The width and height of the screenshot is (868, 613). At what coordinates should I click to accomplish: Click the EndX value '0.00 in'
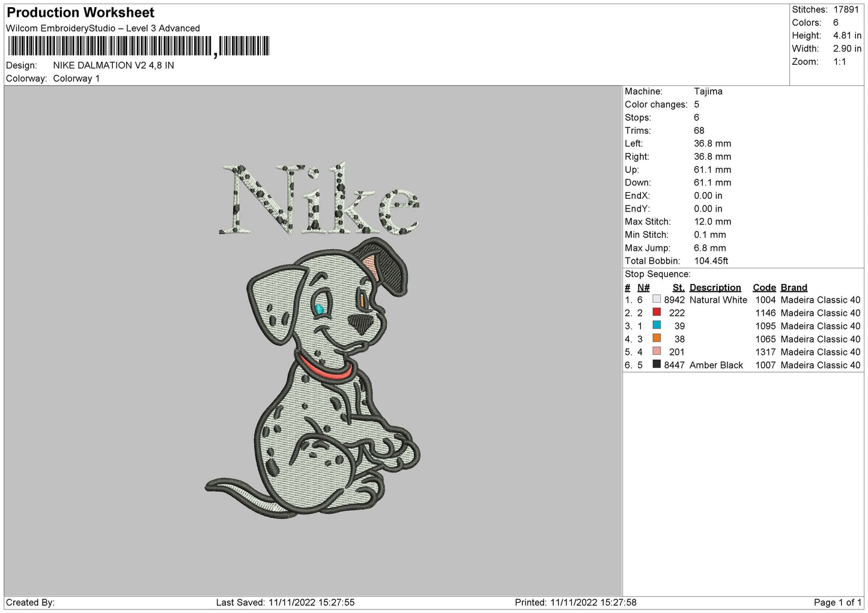[708, 196]
